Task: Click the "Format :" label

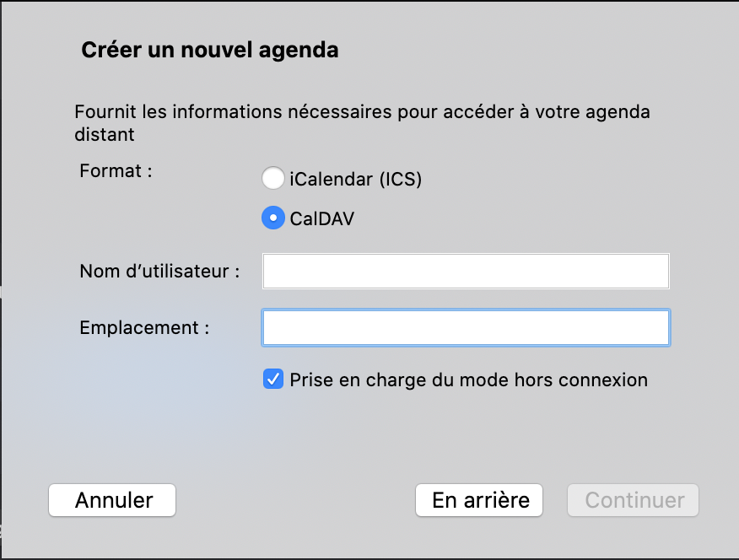Action: point(116,170)
